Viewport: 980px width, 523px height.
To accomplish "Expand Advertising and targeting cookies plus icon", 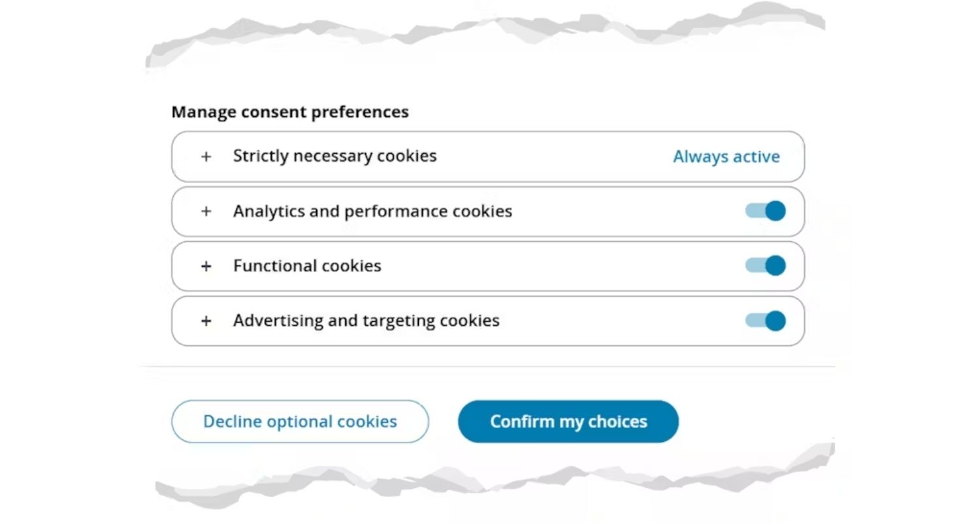I will tap(206, 321).
